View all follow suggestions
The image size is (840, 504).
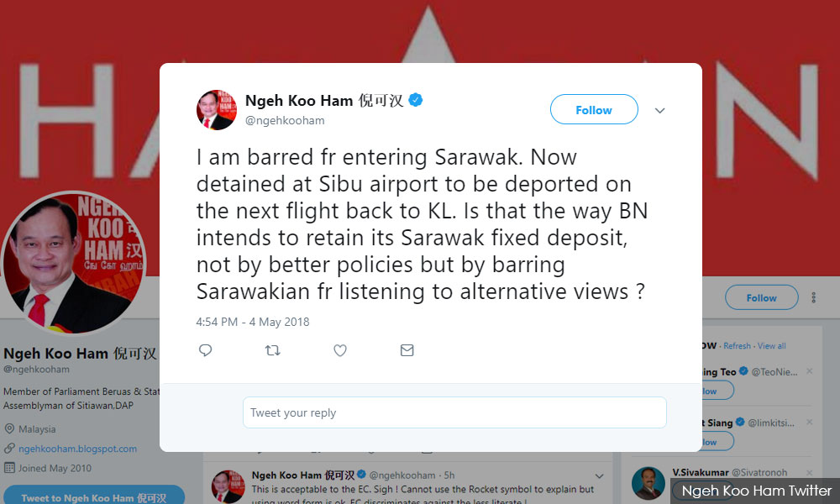coord(771,346)
